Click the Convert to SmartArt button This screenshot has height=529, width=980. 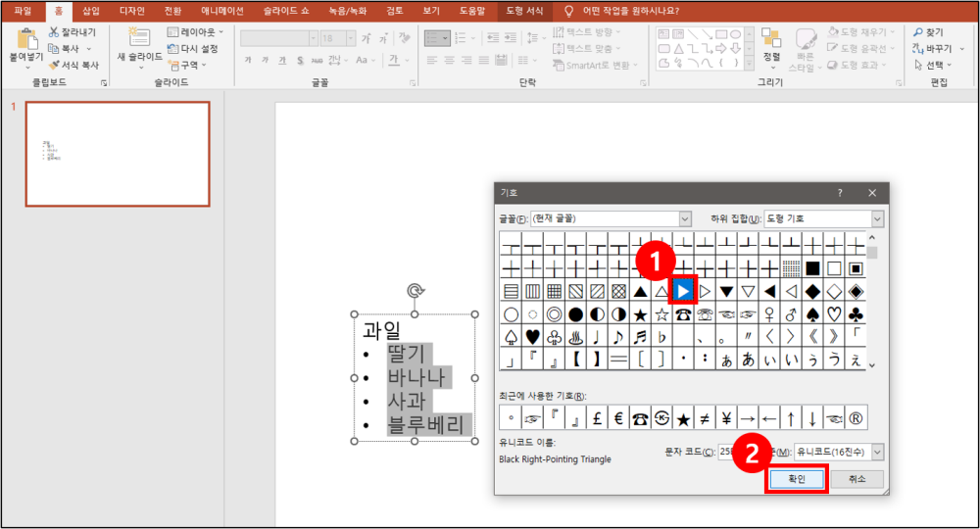[596, 65]
